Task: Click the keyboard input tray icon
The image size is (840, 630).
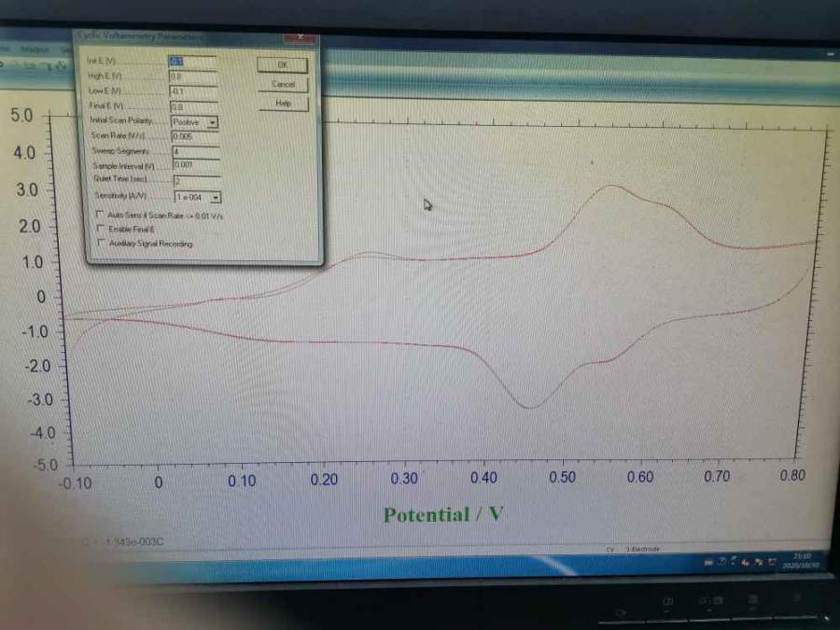Action: [708, 563]
